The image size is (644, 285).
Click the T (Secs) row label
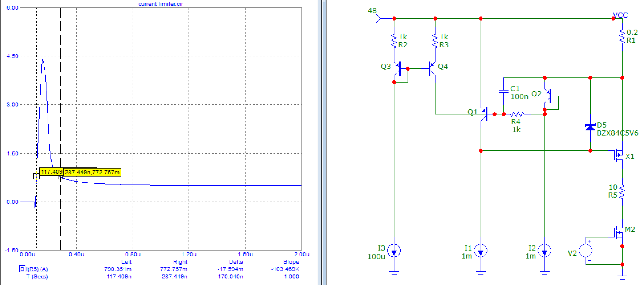pyautogui.click(x=37, y=276)
